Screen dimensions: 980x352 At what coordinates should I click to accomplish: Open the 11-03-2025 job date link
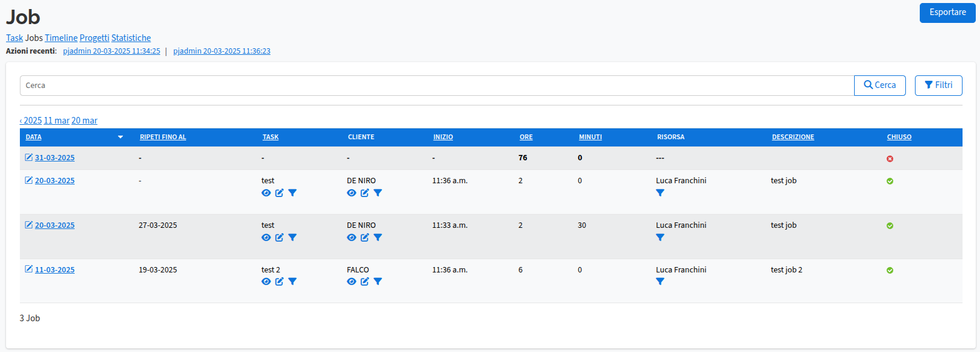coord(55,270)
